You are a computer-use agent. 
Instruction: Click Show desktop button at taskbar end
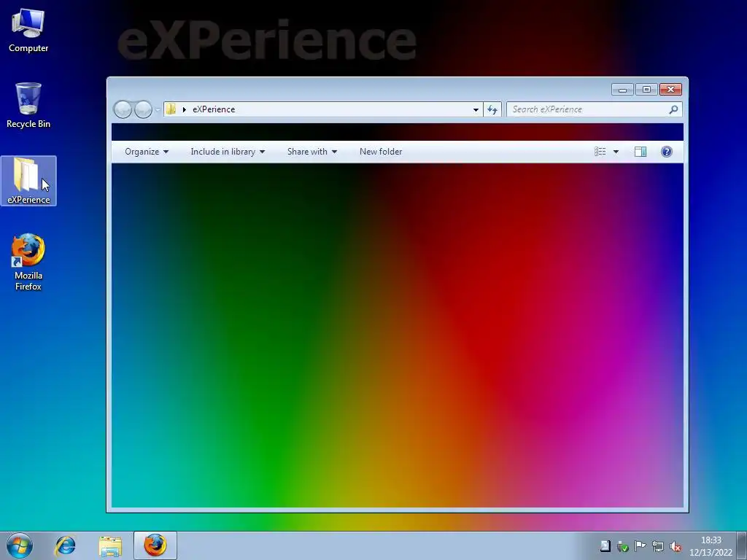(x=742, y=545)
